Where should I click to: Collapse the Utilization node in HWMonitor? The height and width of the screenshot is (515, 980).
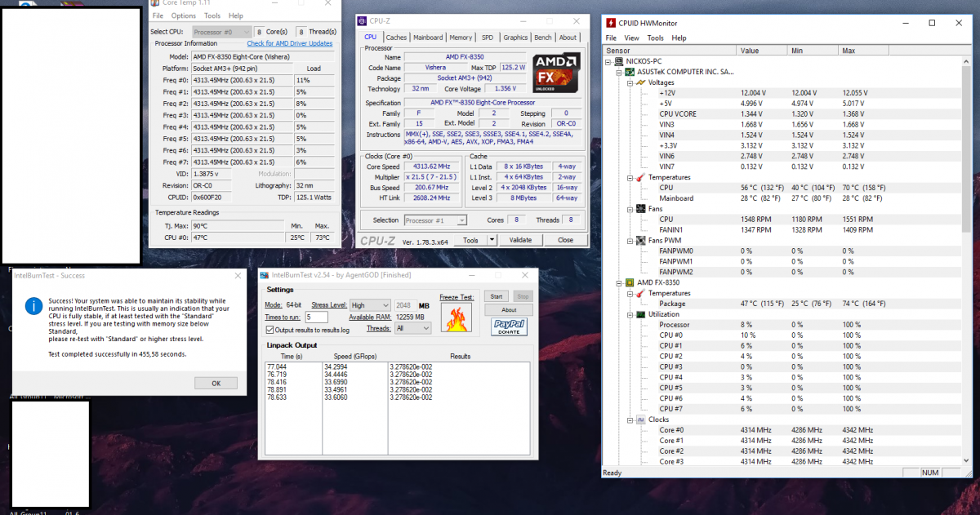[x=630, y=314]
